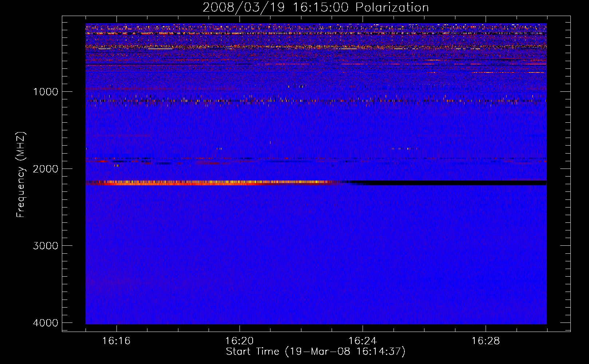This screenshot has height=364, width=589.
Task: Click the plot title '2008/03/19 16:15:00 Polarization'
Action: coord(316,7)
